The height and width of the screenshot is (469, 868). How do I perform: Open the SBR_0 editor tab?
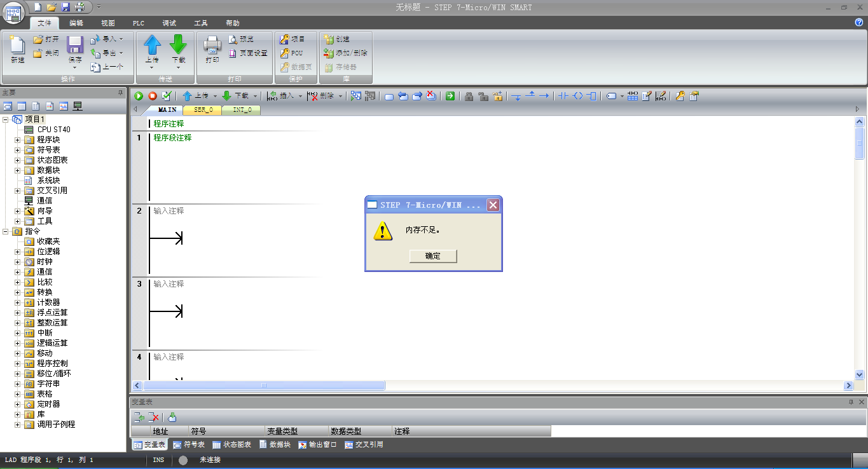coord(203,110)
